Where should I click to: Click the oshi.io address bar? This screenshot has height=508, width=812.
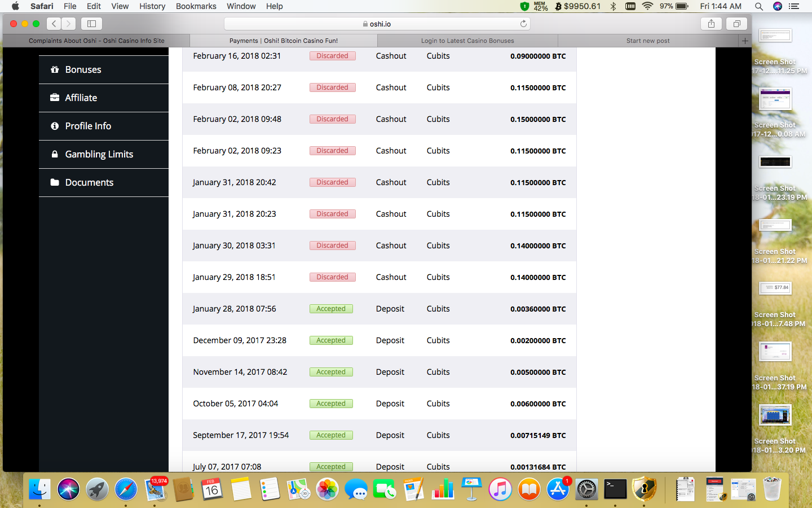click(377, 24)
